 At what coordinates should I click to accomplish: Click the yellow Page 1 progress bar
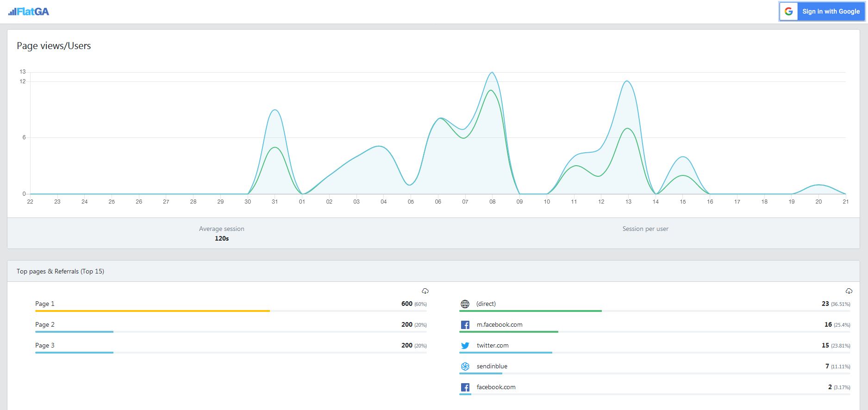pyautogui.click(x=152, y=311)
